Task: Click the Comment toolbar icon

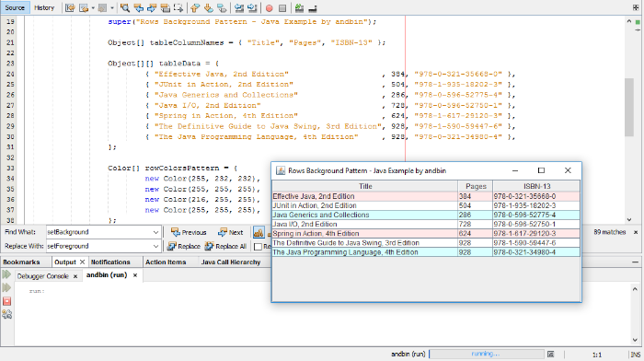Action: pyautogui.click(x=299, y=7)
